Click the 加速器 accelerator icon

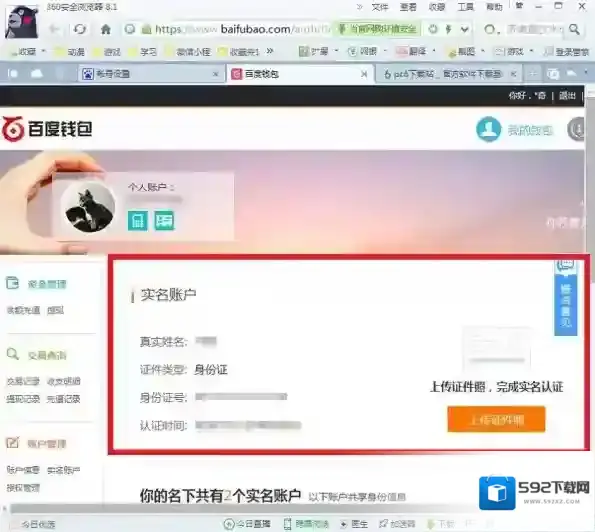pos(397,524)
